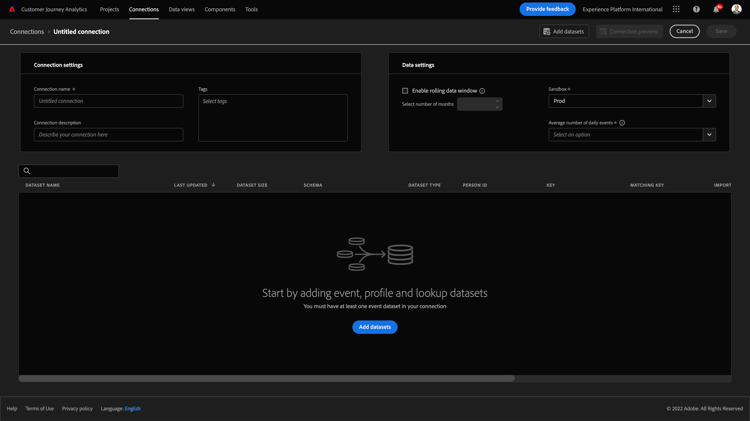
Task: Click Customer Journey Analytics title
Action: coord(54,9)
